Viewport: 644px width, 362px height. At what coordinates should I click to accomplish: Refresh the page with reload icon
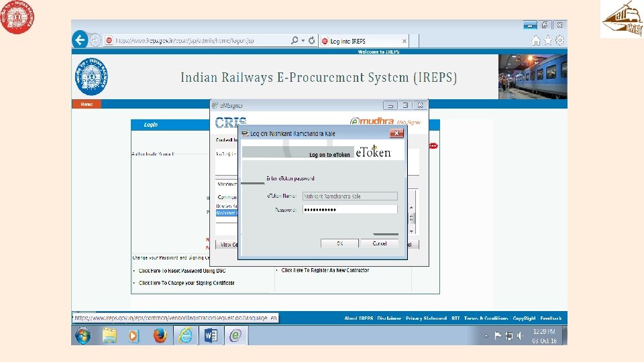312,40
